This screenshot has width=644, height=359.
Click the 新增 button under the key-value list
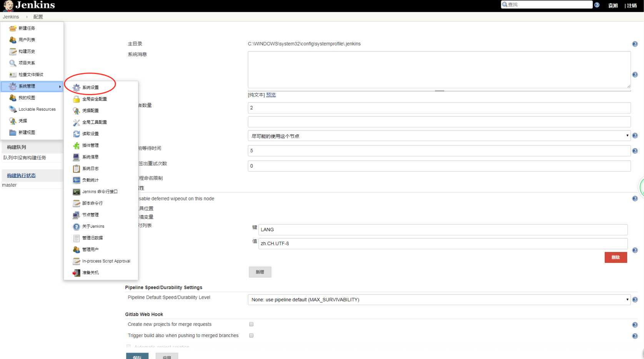260,272
